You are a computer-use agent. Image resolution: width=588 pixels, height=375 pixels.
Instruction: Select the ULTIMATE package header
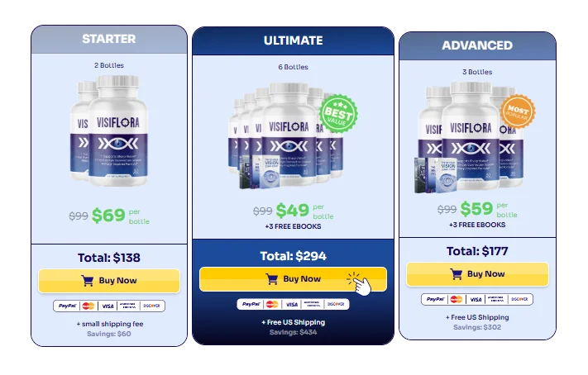click(x=293, y=40)
